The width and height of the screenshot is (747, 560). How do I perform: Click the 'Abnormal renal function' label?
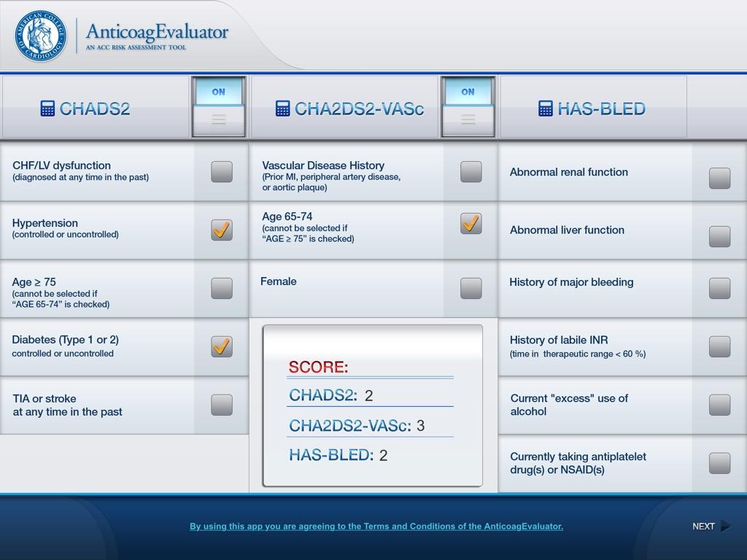pyautogui.click(x=569, y=172)
